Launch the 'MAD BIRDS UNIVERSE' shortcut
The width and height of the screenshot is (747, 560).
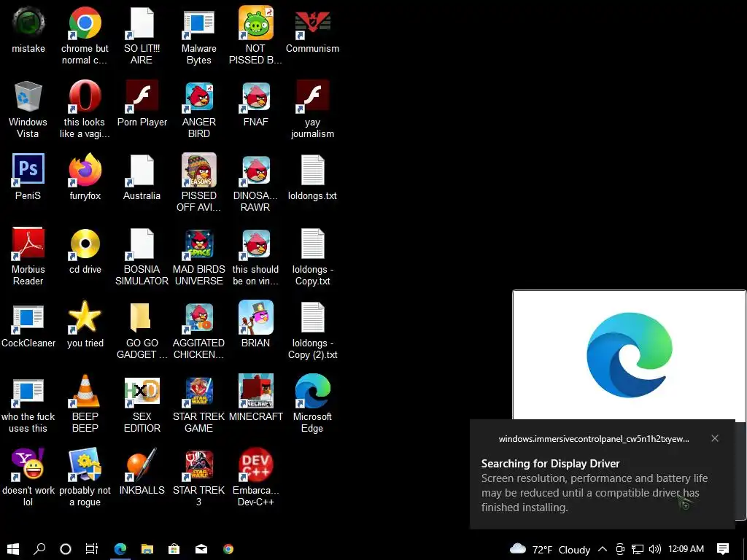click(x=198, y=256)
